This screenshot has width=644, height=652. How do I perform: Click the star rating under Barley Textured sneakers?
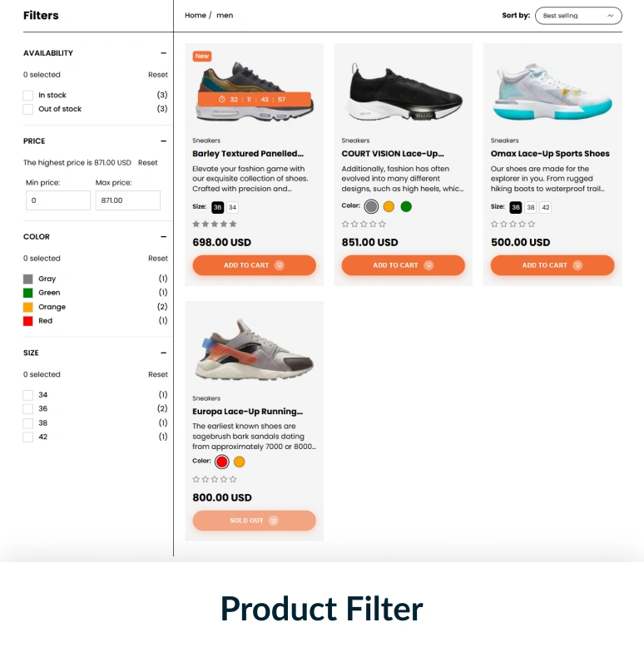(215, 224)
